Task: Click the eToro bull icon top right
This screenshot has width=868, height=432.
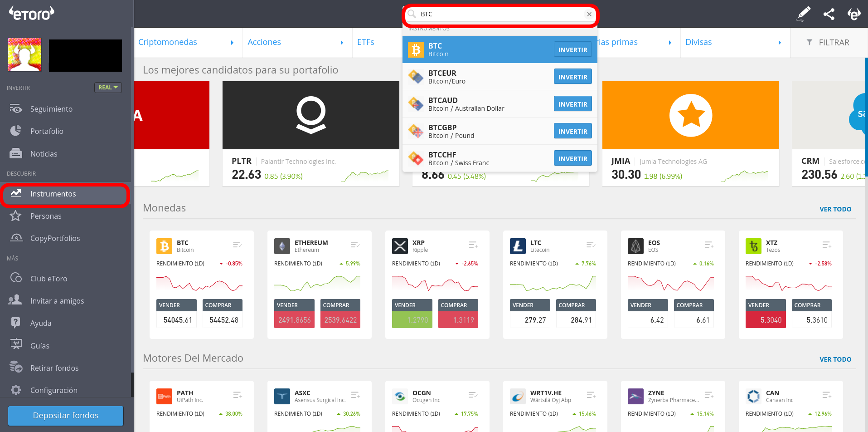Action: pyautogui.click(x=854, y=14)
